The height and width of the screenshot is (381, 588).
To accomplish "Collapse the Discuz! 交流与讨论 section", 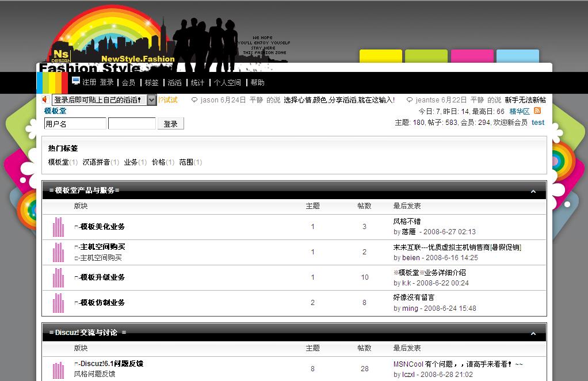I will pos(533,333).
